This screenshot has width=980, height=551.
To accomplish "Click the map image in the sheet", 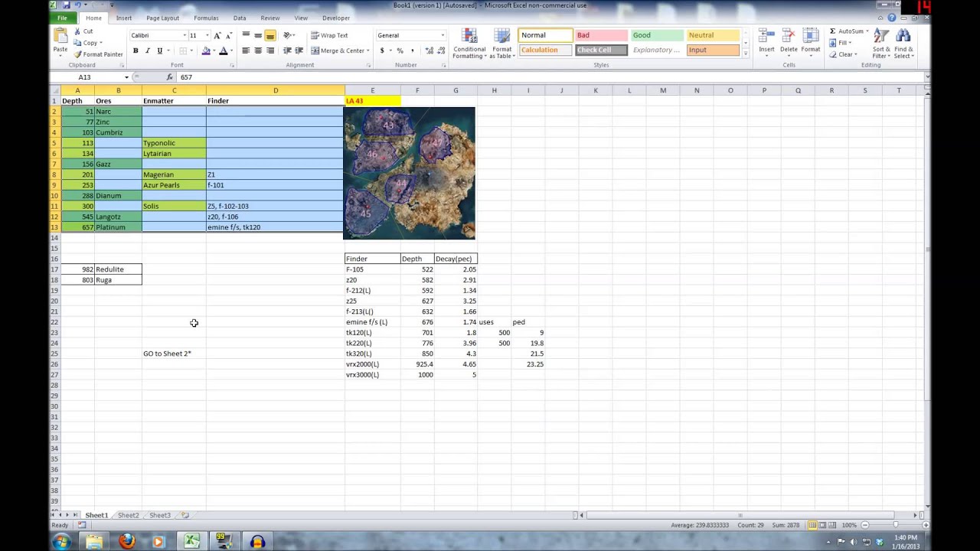I will [x=410, y=173].
